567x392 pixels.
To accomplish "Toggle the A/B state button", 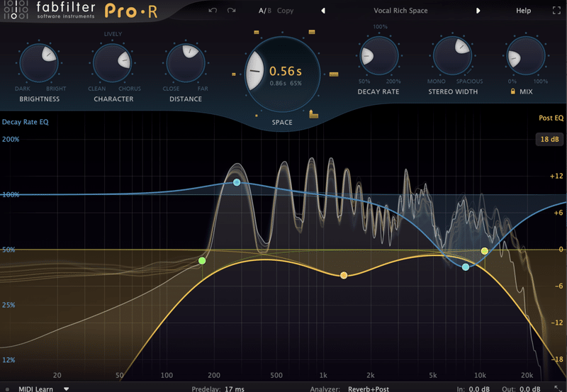I will (264, 11).
